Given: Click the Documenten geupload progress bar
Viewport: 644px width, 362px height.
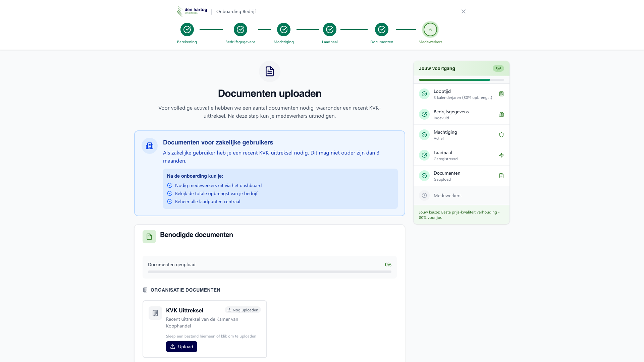Looking at the screenshot, I should [269, 272].
